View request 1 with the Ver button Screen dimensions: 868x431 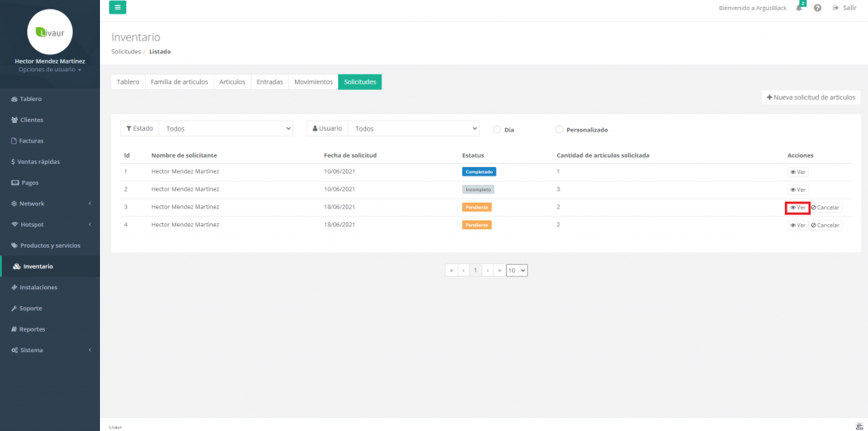point(797,171)
